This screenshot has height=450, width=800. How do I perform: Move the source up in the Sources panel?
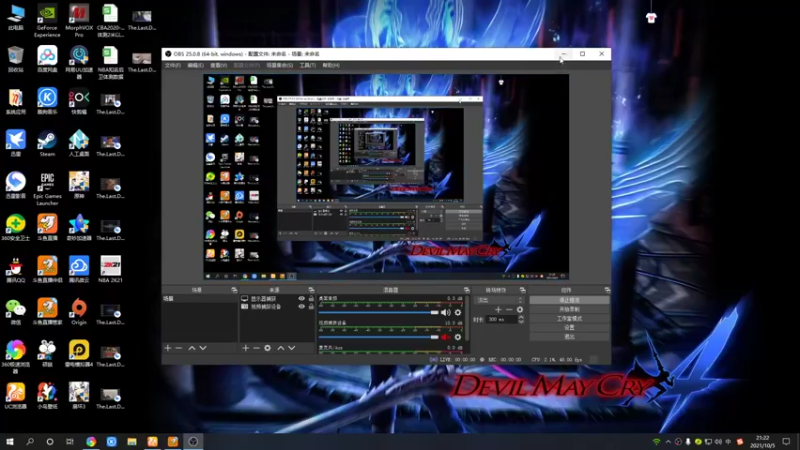[281, 348]
